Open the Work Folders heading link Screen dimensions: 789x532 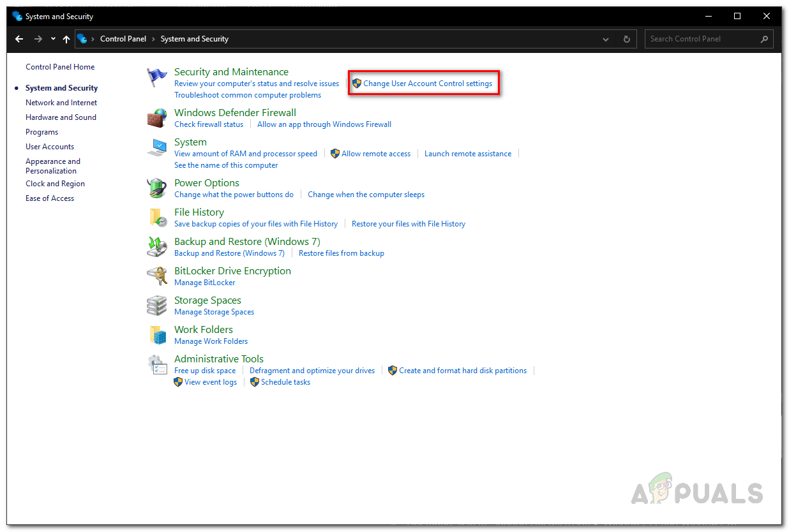204,330
